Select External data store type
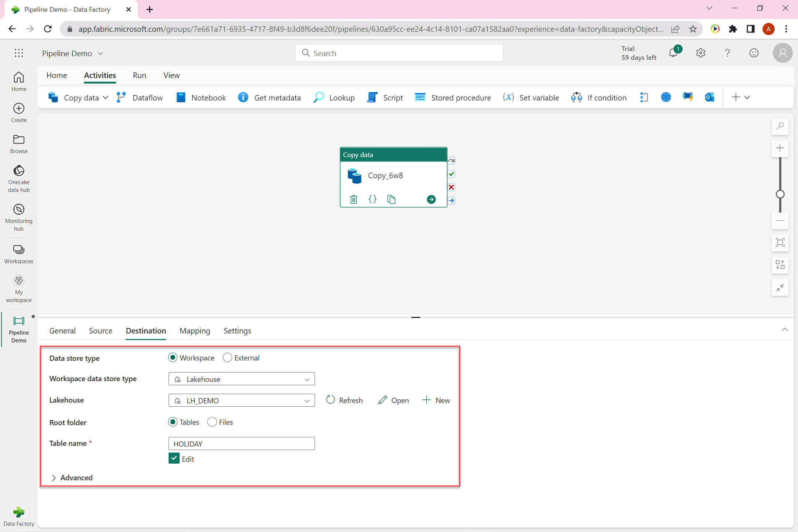Image resolution: width=798 pixels, height=532 pixels. tap(227, 358)
